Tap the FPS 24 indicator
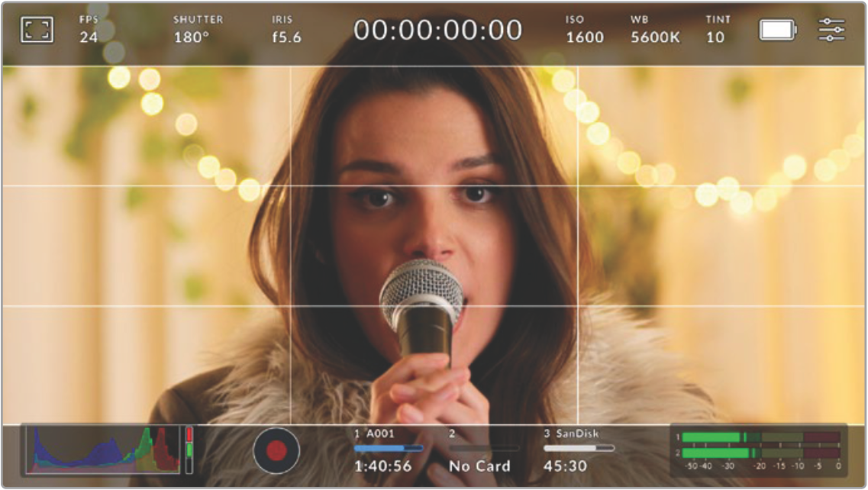868x490 pixels. [x=89, y=29]
